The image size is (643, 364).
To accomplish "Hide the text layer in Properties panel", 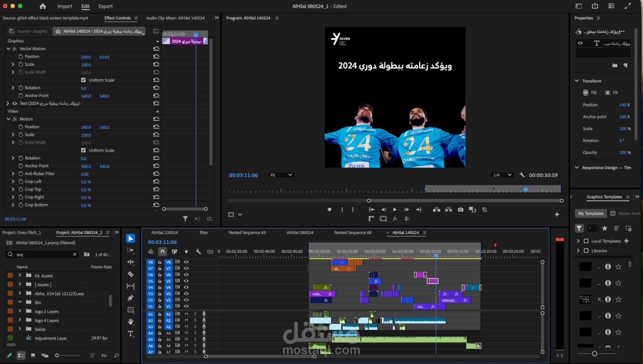I will click(580, 43).
